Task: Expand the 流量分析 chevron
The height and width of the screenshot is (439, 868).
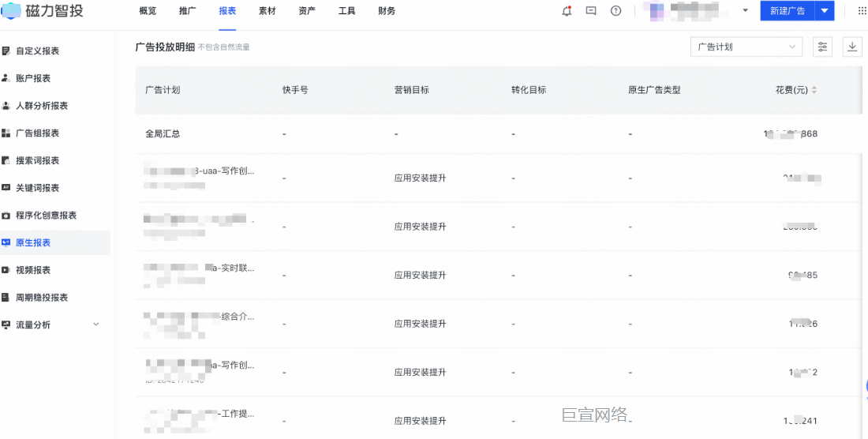Action: point(95,325)
